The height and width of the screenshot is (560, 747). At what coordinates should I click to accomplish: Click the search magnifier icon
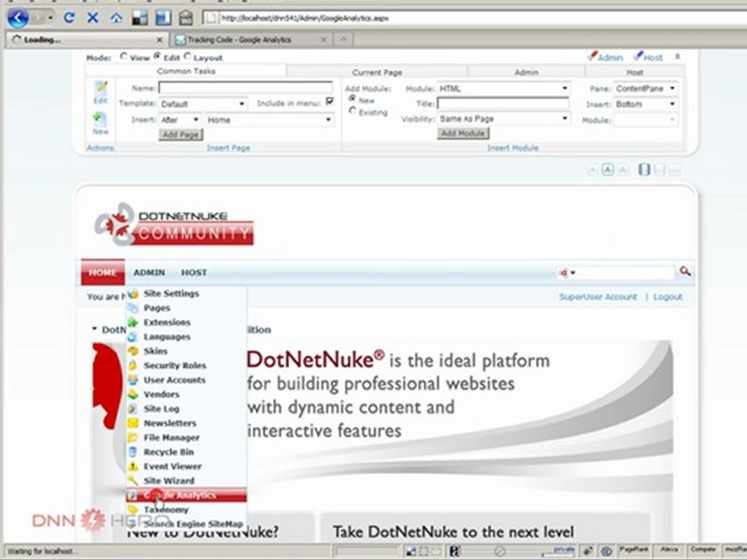[x=685, y=271]
